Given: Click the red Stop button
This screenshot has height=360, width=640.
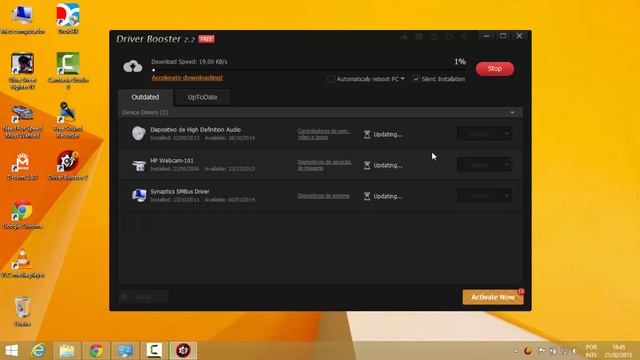Looking at the screenshot, I should click(x=495, y=69).
